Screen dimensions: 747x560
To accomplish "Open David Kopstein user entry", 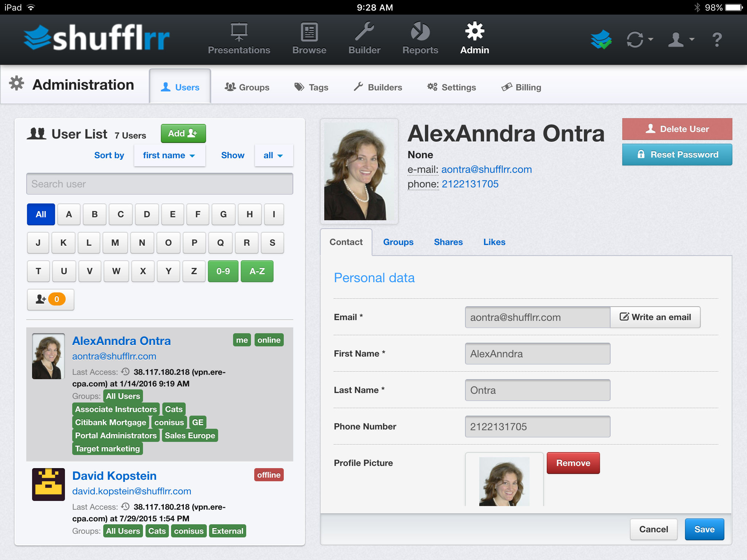I will (115, 475).
